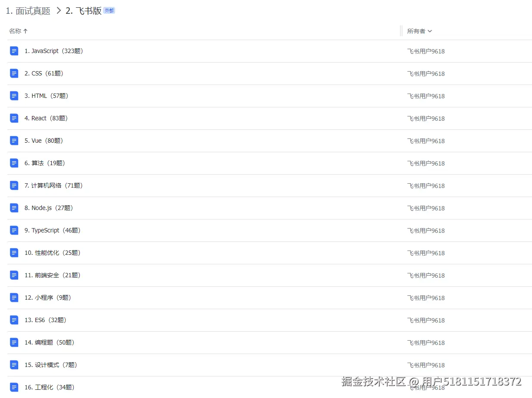The image size is (532, 398).
Task: Click the document icon beside 2. CSS
Action: click(14, 73)
